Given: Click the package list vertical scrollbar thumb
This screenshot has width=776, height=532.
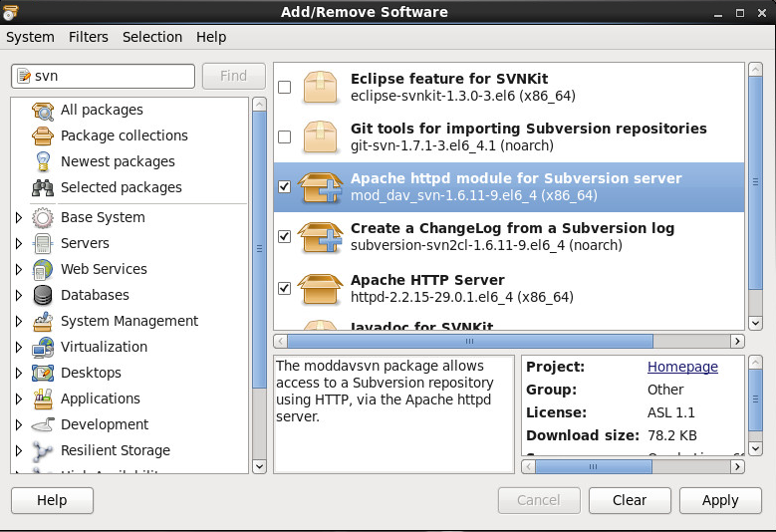Looking at the screenshot, I should click(x=756, y=182).
